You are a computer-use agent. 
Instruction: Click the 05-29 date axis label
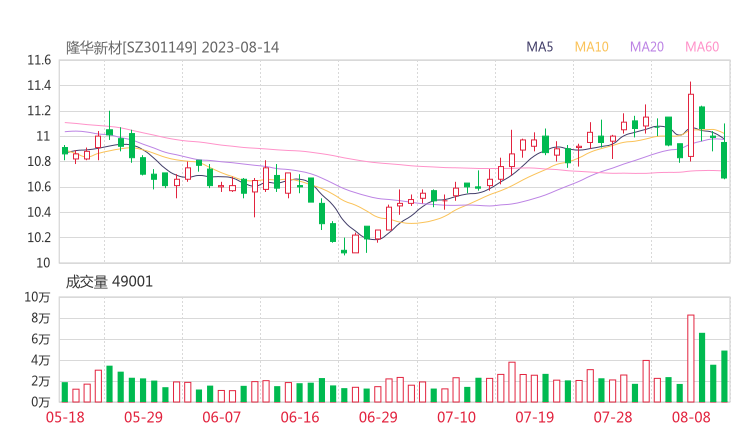(x=143, y=417)
